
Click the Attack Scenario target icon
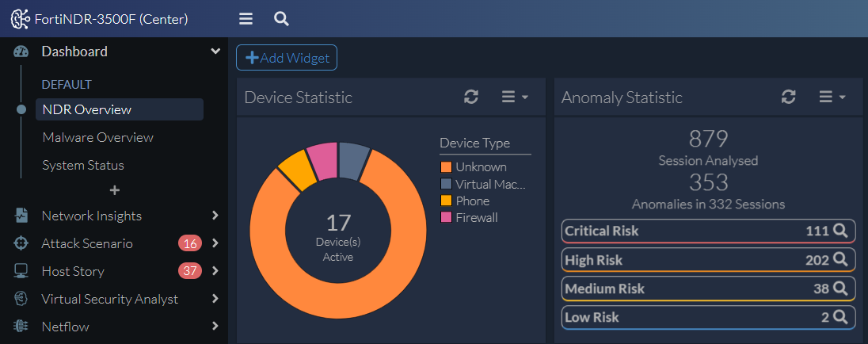[21, 243]
